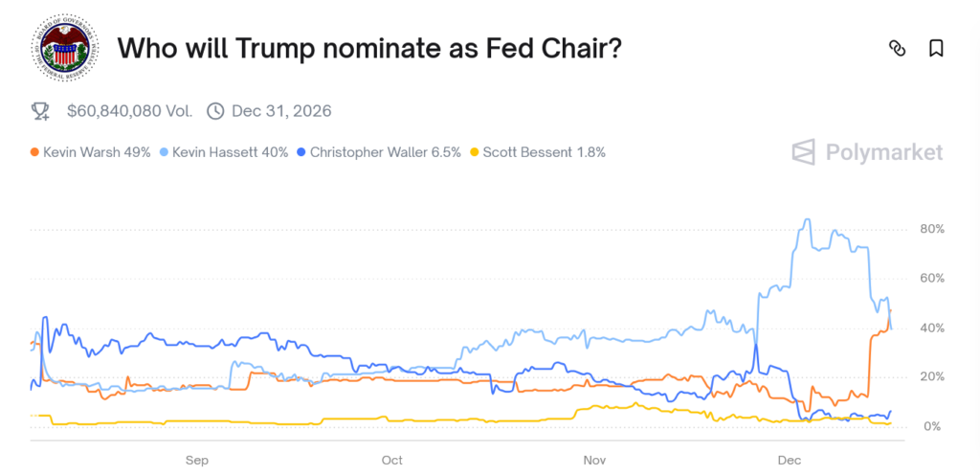Image resolution: width=980 pixels, height=476 pixels.
Task: Click the $60,840,080 Vol. text
Action: (129, 111)
